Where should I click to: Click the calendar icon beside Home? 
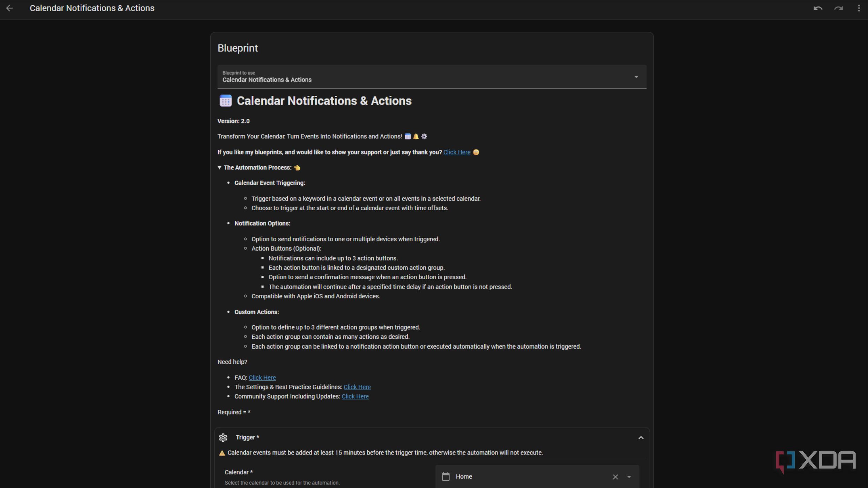[446, 476]
